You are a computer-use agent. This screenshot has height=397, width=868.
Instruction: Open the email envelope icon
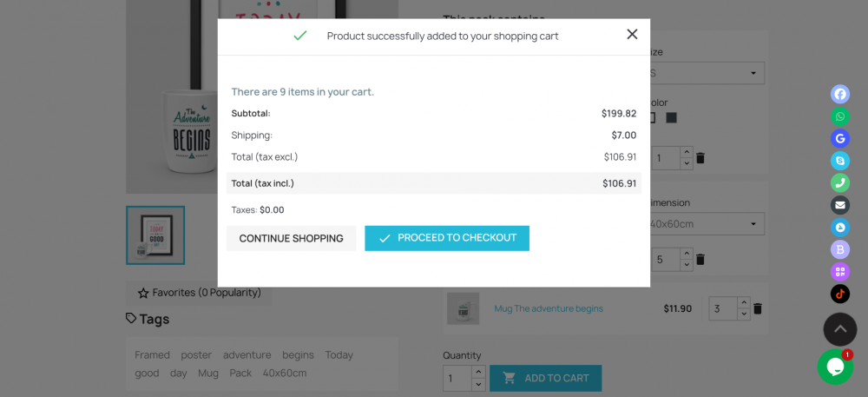pos(839,205)
